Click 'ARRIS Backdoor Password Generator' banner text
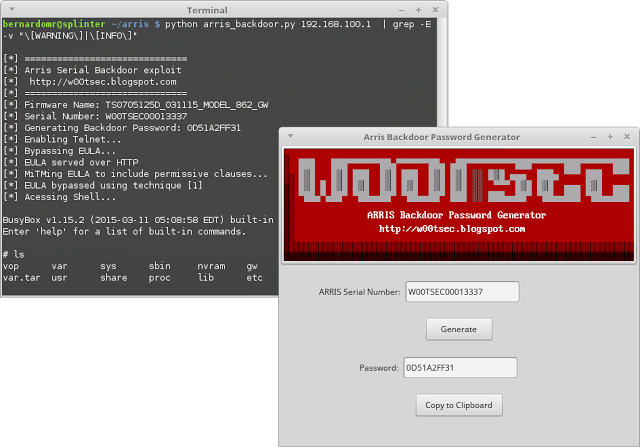The image size is (640, 448). point(456,215)
